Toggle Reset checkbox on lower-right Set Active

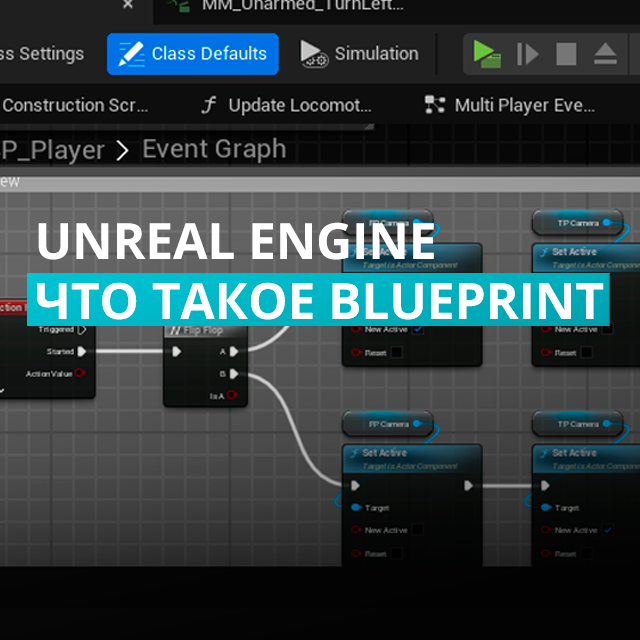coord(587,553)
